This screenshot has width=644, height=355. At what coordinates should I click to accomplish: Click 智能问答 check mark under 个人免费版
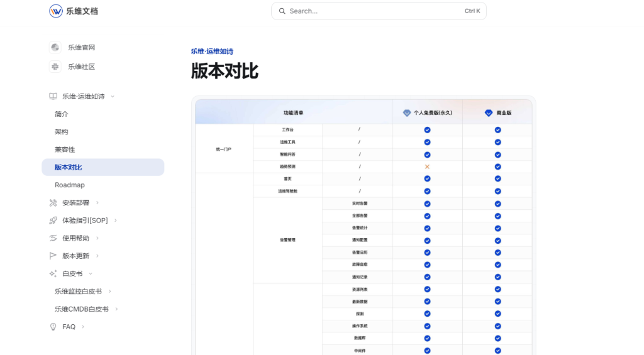tap(427, 155)
